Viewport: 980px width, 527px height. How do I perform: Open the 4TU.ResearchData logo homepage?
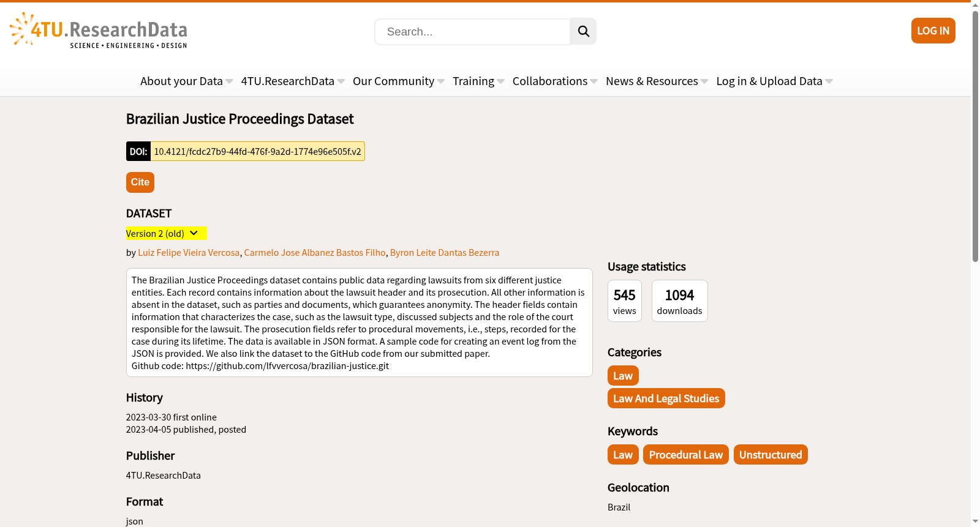99,31
